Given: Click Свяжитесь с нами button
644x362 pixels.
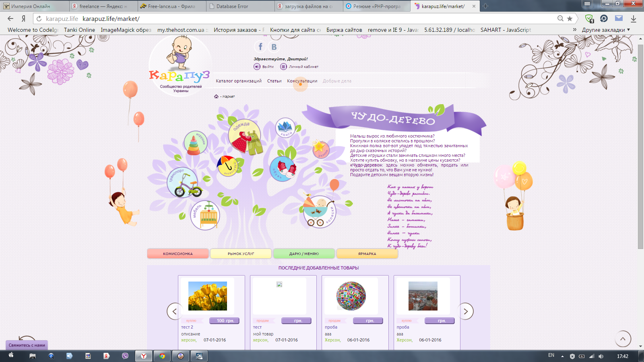Looking at the screenshot, I should pos(27,345).
